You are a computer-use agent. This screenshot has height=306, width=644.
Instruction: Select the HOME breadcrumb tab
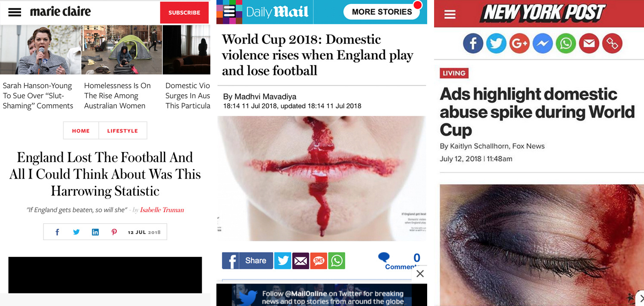coord(81,131)
